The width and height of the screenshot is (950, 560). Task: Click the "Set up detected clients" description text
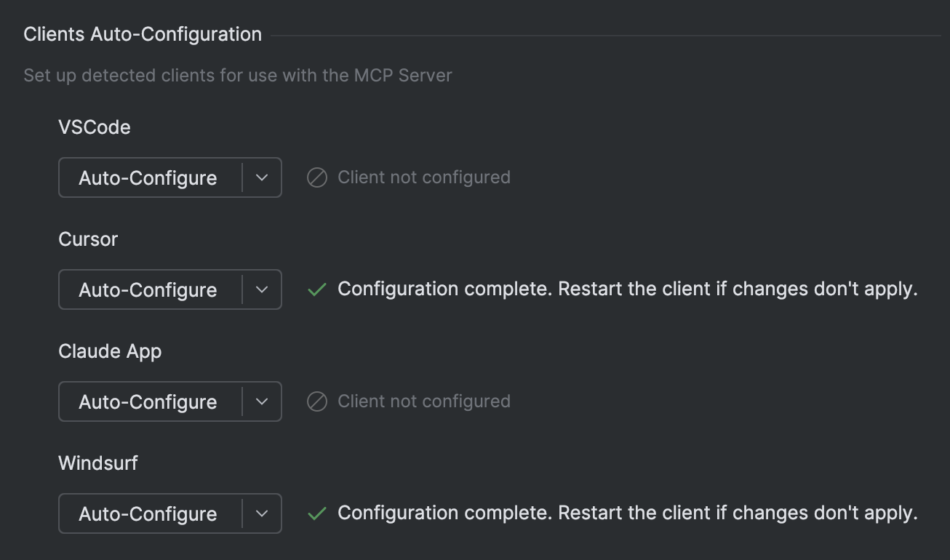[x=238, y=76]
